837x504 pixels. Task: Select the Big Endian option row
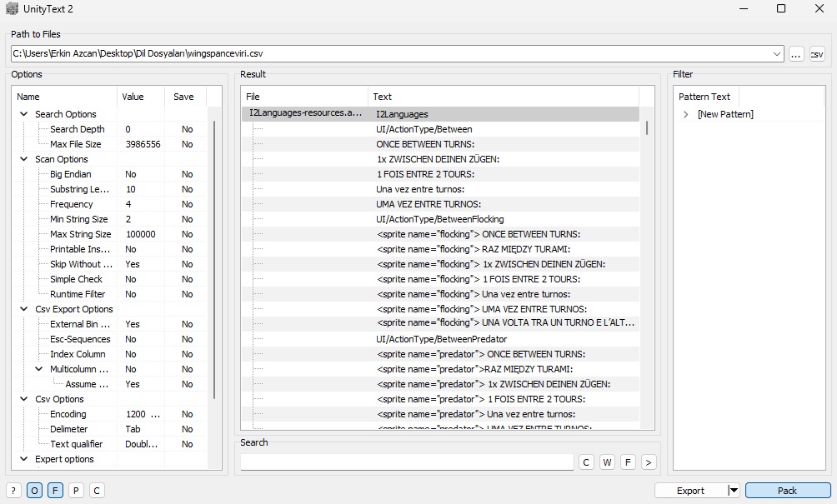(109, 174)
